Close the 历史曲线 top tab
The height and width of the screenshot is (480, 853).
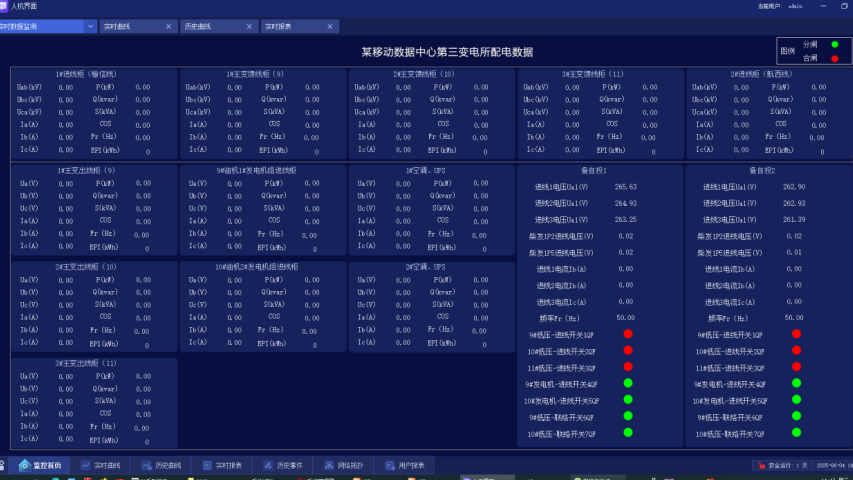[x=248, y=27]
